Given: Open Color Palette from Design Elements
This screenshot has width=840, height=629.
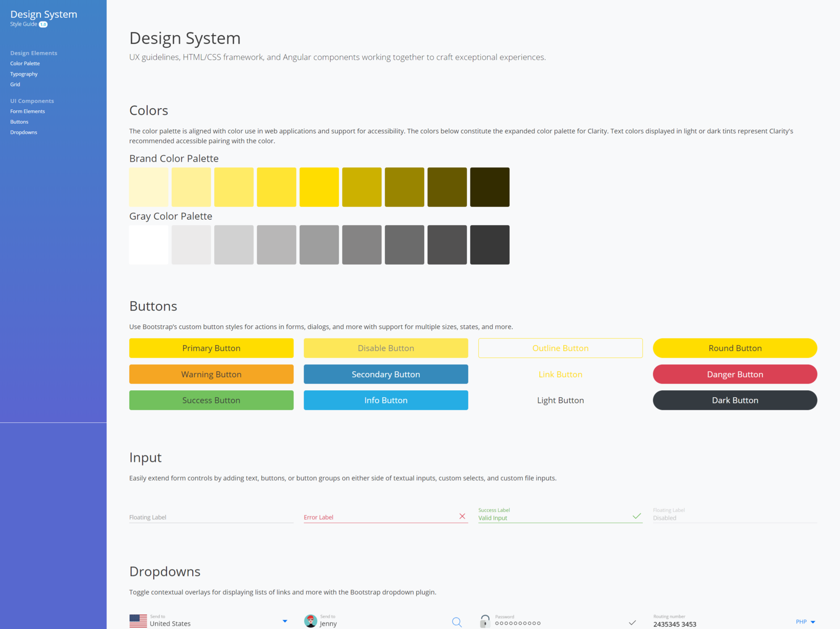Looking at the screenshot, I should 25,63.
